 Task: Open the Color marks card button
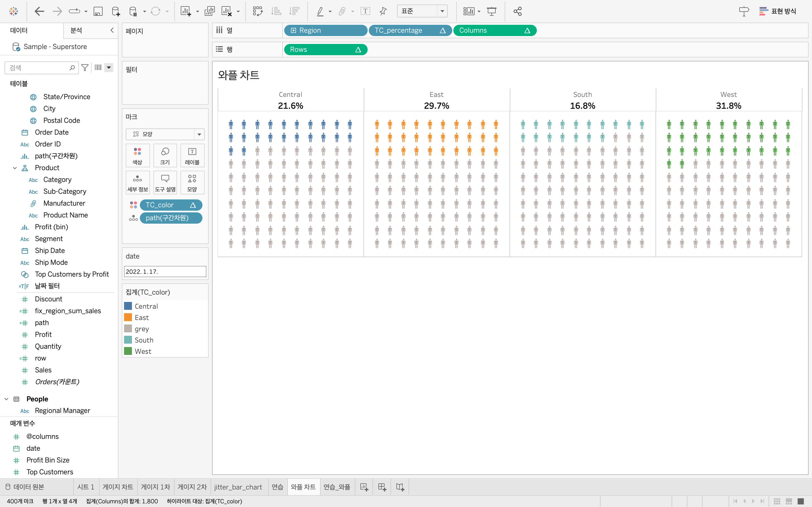(x=137, y=155)
